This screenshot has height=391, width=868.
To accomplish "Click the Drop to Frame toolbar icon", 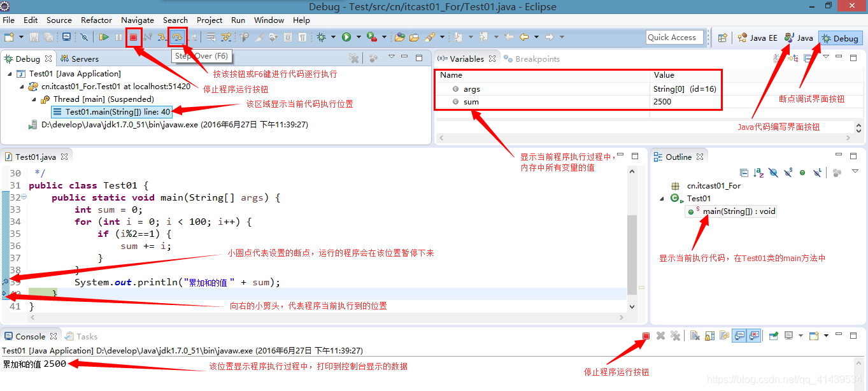I will (x=210, y=37).
